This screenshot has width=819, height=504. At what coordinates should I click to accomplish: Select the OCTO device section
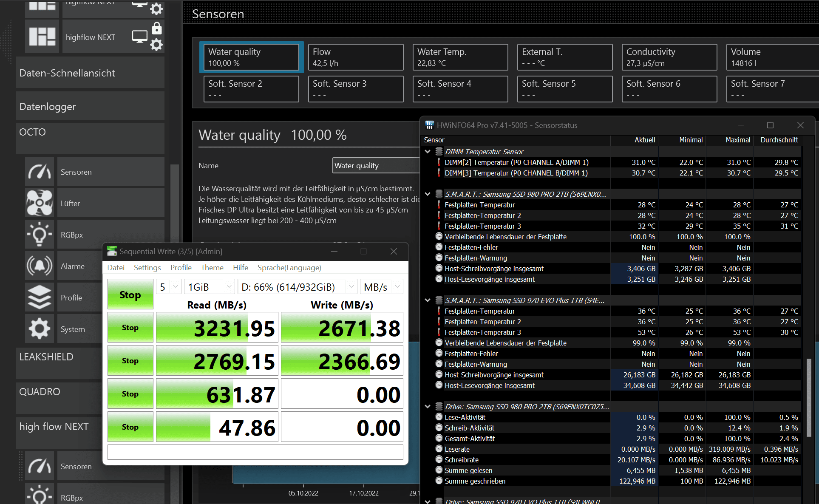[90, 138]
